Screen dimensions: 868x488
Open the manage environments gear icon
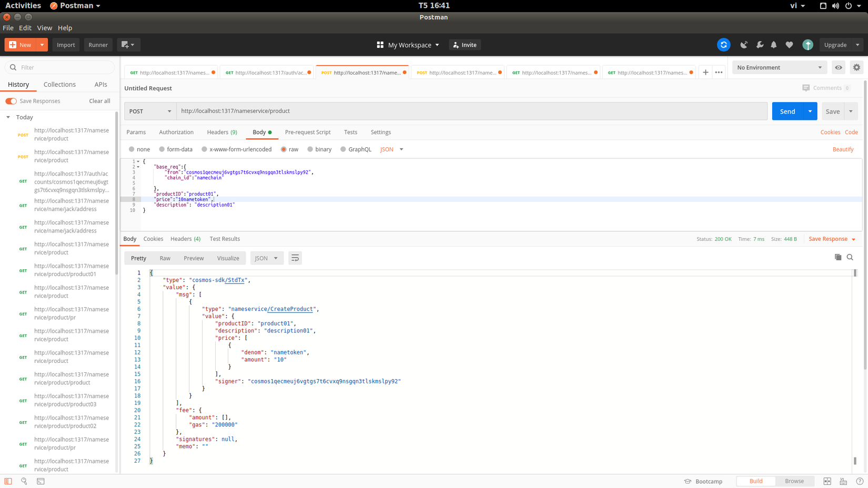856,67
